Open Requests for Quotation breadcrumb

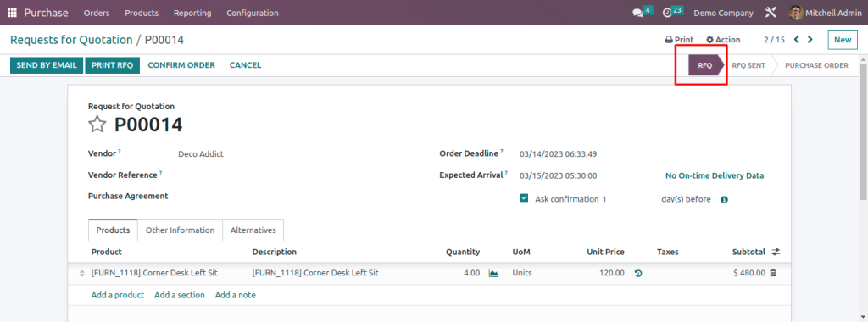click(x=71, y=40)
